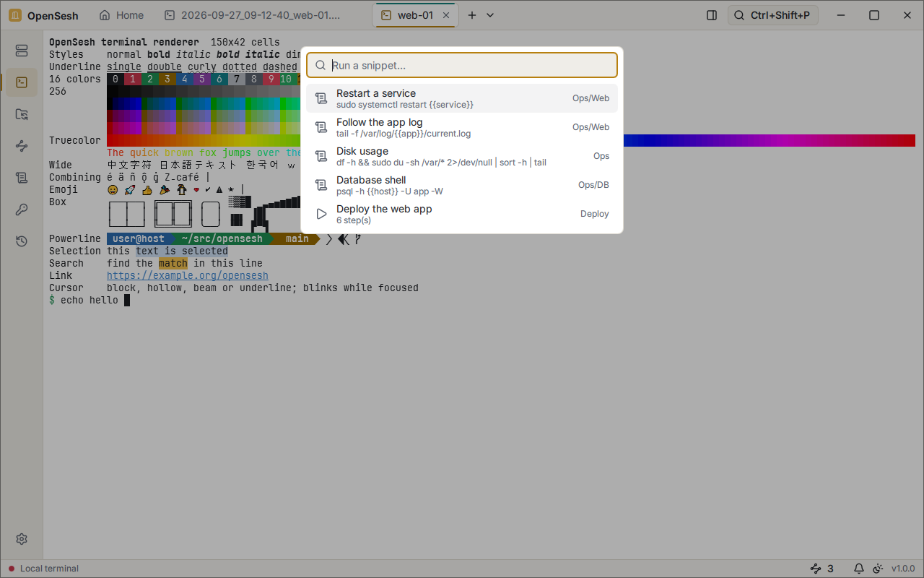
Task: Select the Disk usage snippet
Action: [x=462, y=156]
